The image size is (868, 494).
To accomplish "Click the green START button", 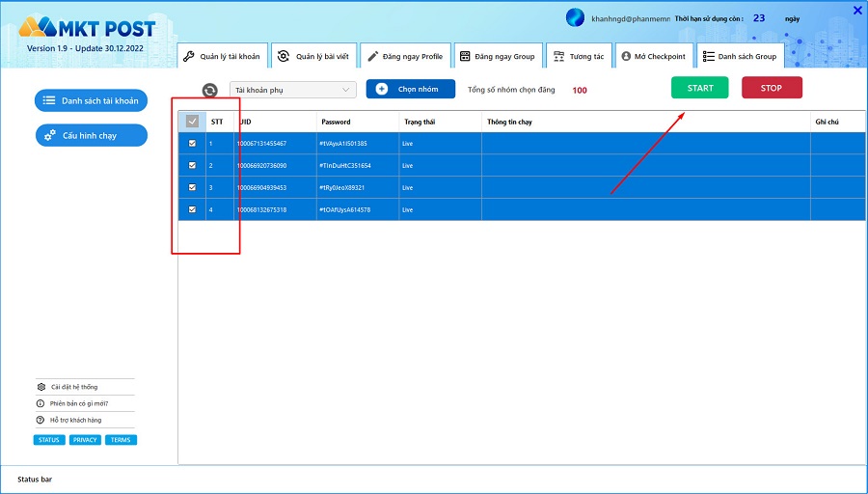I will (700, 88).
